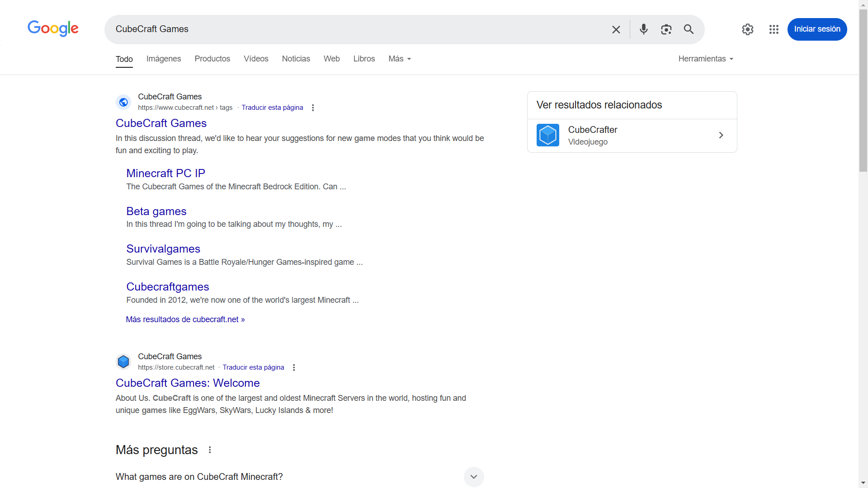The image size is (868, 488).
Task: Start voice search with microphone icon
Action: (x=644, y=29)
